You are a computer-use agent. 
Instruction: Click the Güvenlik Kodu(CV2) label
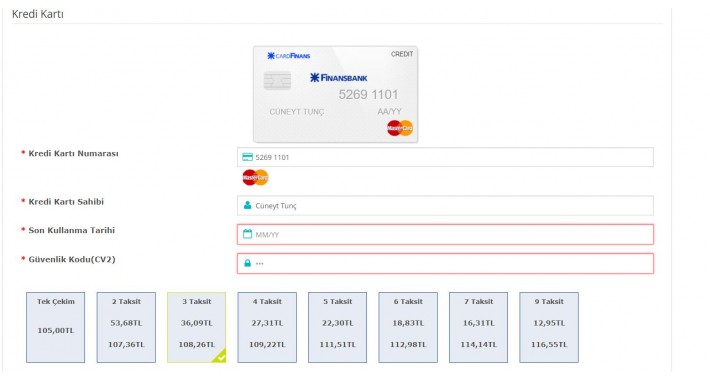(72, 260)
